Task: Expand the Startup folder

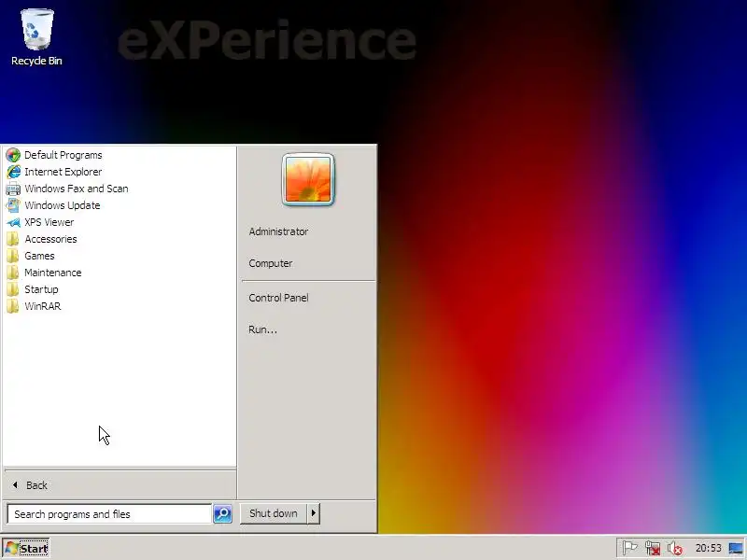Action: [41, 289]
